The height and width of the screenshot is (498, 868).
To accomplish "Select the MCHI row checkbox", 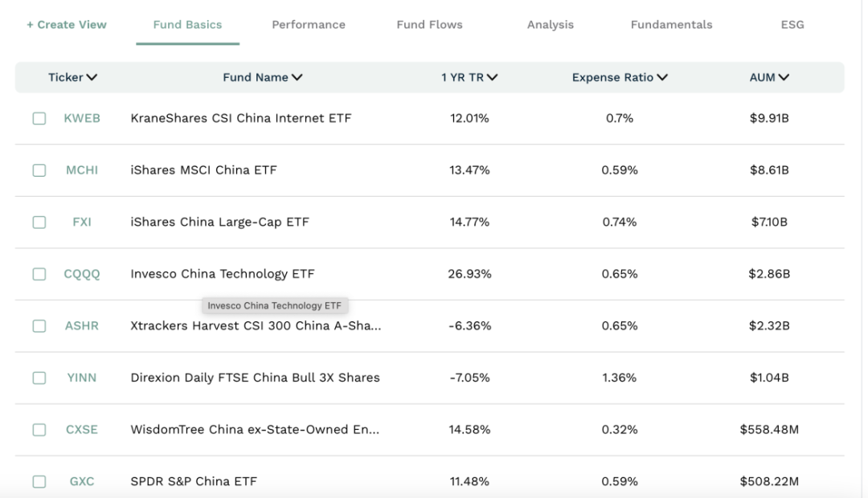I will pos(39,170).
